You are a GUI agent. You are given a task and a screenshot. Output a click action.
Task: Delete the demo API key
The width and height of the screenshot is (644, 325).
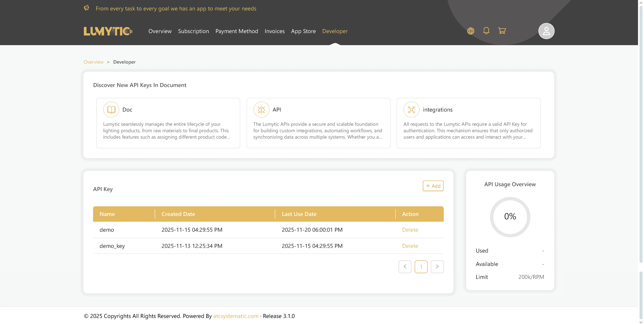pos(410,230)
